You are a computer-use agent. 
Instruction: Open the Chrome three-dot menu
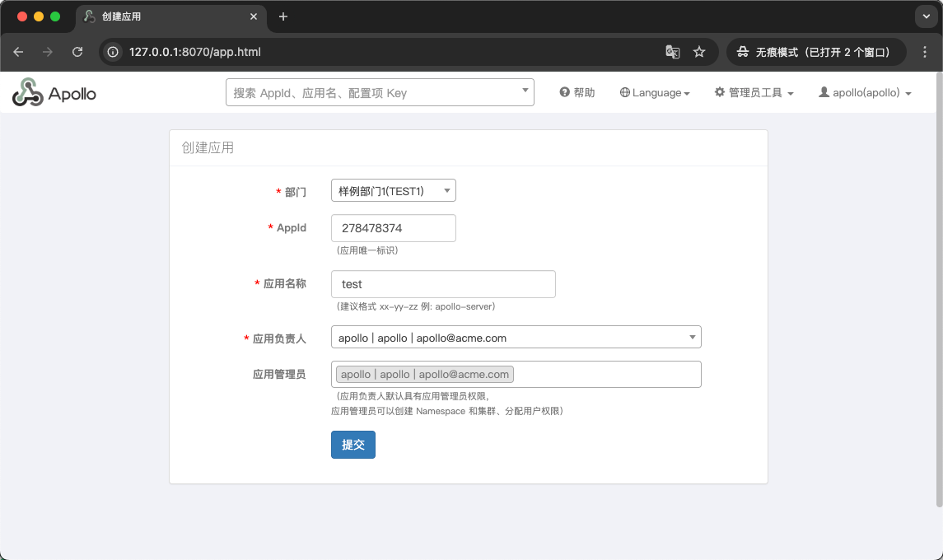925,52
